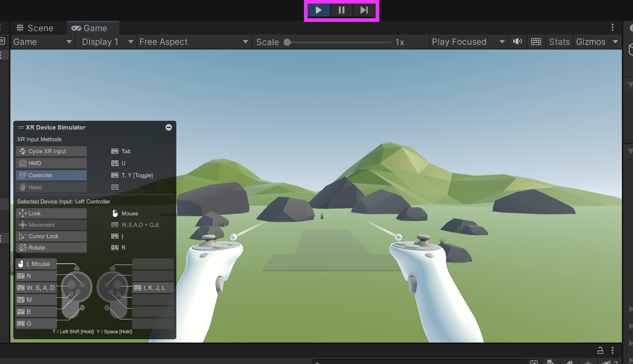Toggle the Stats overlay
The image size is (633, 364).
click(x=559, y=42)
